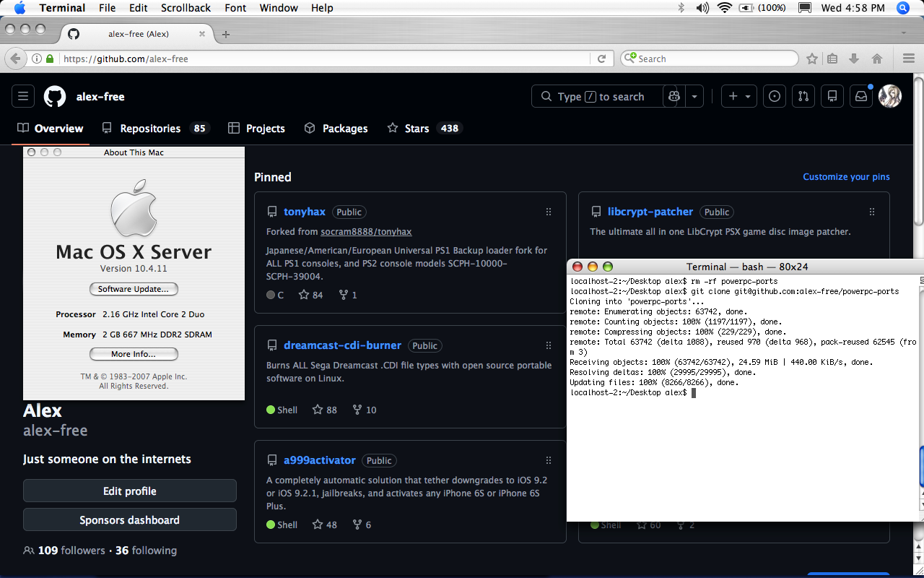Open the Pull requests icon in GitHub header
The height and width of the screenshot is (578, 924).
803,96
